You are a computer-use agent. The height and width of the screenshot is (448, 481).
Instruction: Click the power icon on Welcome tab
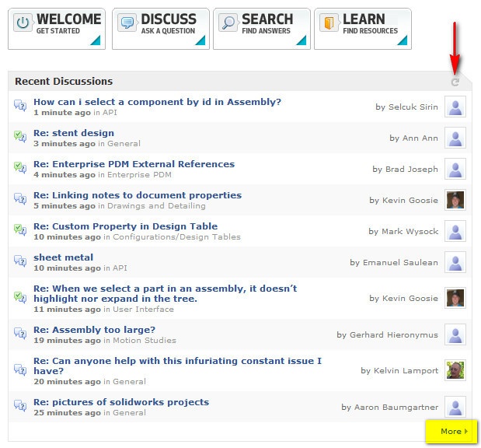tap(23, 23)
